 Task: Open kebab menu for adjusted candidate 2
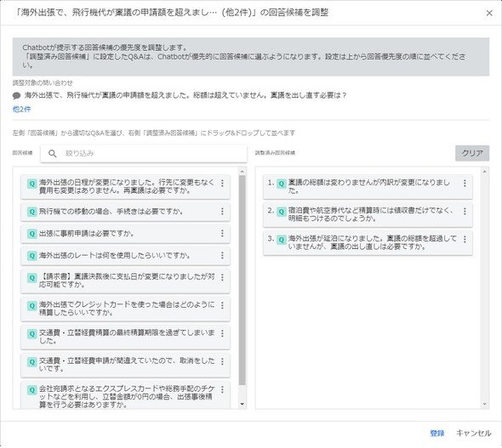coord(465,212)
